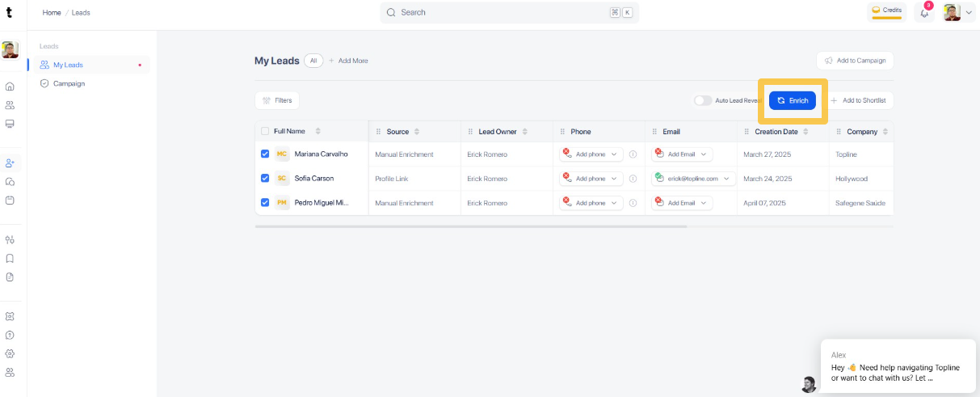This screenshot has width=980, height=397.
Task: Open the Filters button
Action: pyautogui.click(x=276, y=100)
